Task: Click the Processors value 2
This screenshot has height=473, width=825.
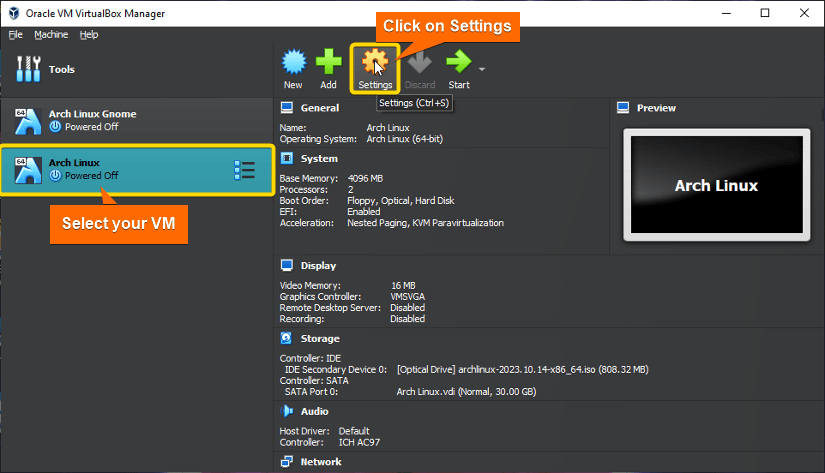Action: (350, 189)
